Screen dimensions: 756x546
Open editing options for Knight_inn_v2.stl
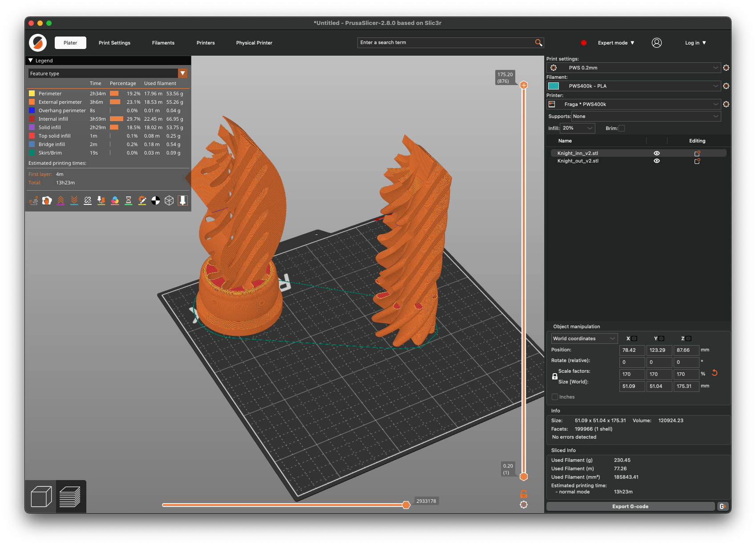coord(697,153)
